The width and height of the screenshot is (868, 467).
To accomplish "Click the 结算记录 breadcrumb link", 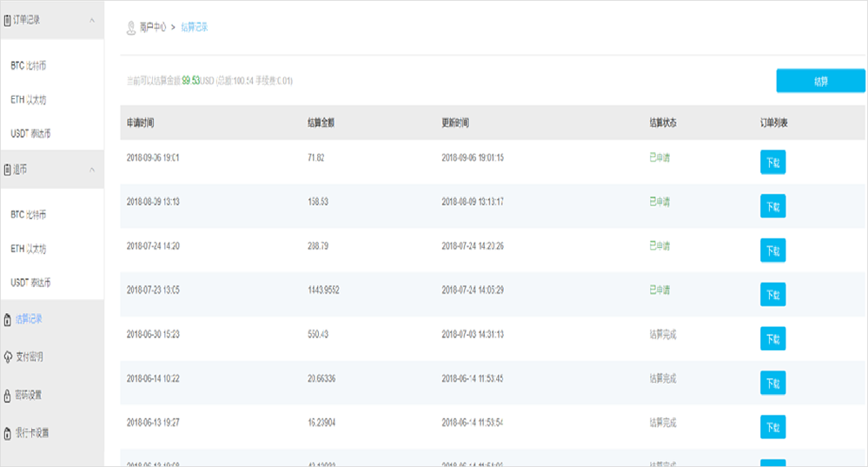I will coord(194,27).
